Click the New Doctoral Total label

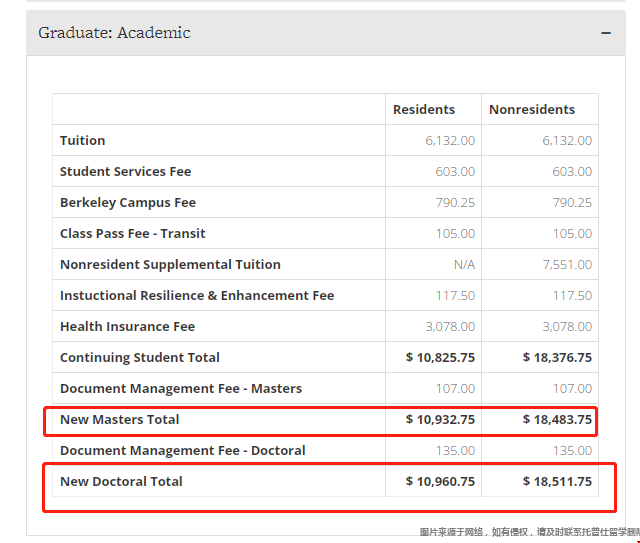[x=121, y=482]
